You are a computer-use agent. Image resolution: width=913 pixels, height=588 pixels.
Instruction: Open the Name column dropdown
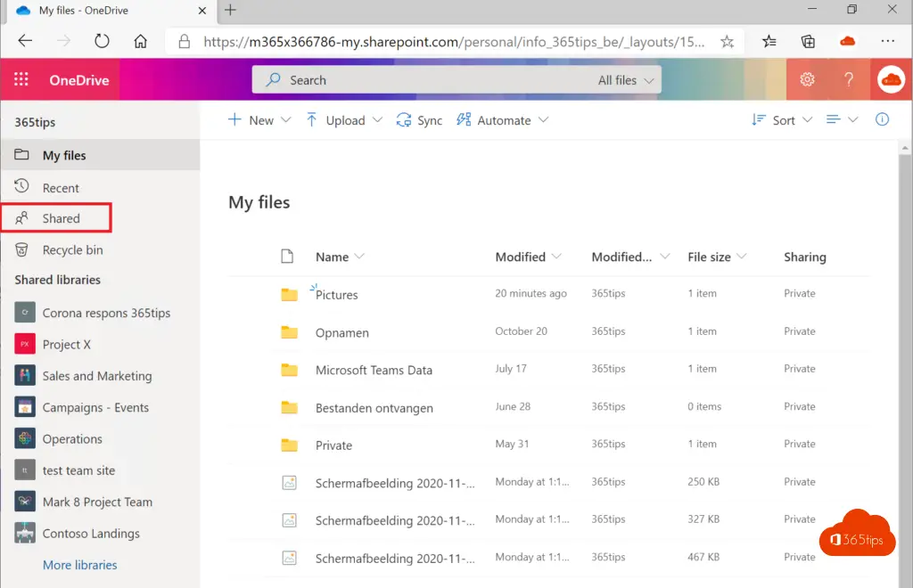coord(359,257)
